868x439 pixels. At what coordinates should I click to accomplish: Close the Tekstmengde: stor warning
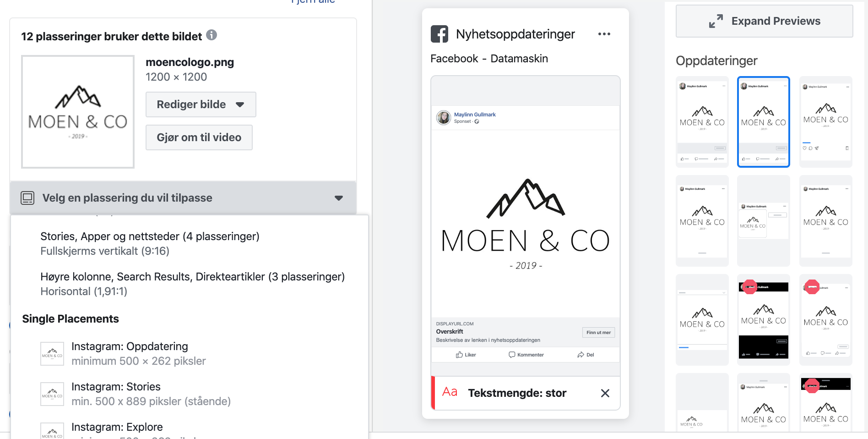coord(605,393)
